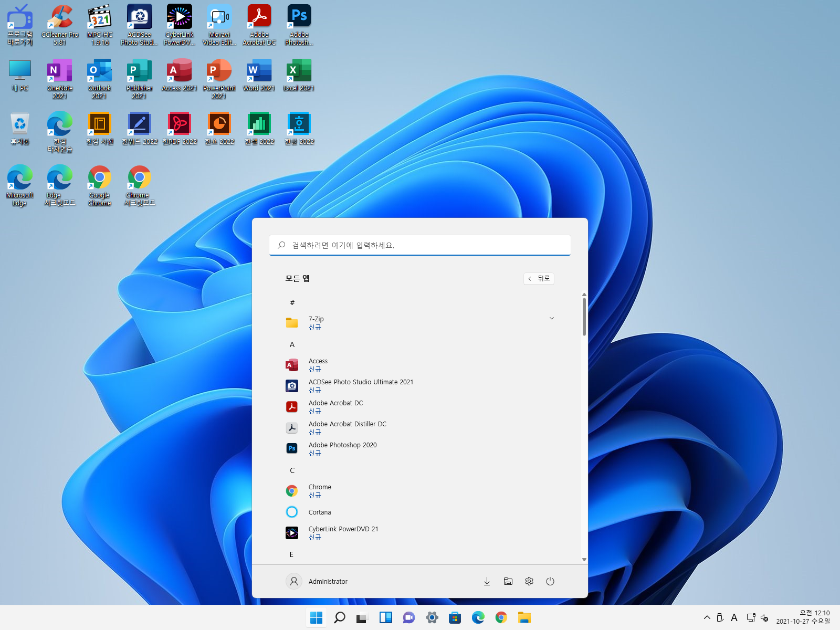Open the 프로그램 바로가기 desktop shortcut
This screenshot has height=630, width=840.
pyautogui.click(x=20, y=25)
